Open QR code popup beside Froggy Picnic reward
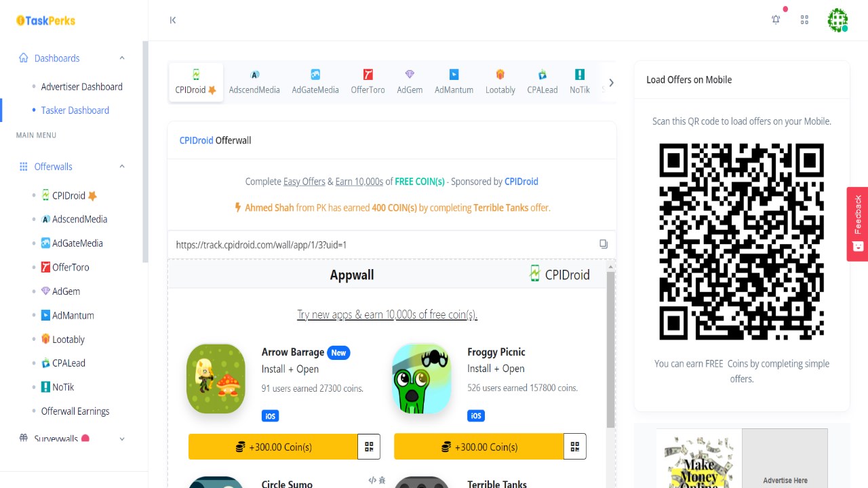 click(x=574, y=446)
